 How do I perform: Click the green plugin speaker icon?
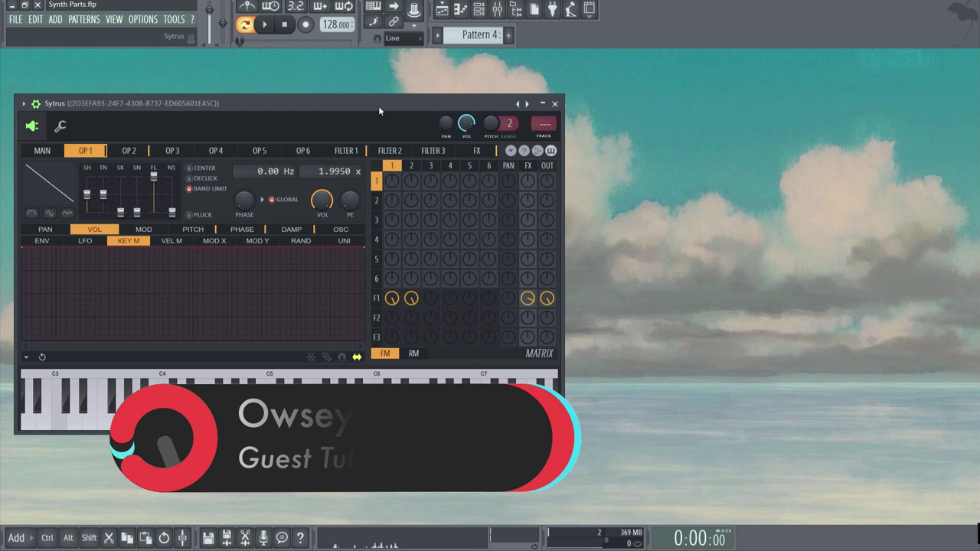(x=32, y=126)
